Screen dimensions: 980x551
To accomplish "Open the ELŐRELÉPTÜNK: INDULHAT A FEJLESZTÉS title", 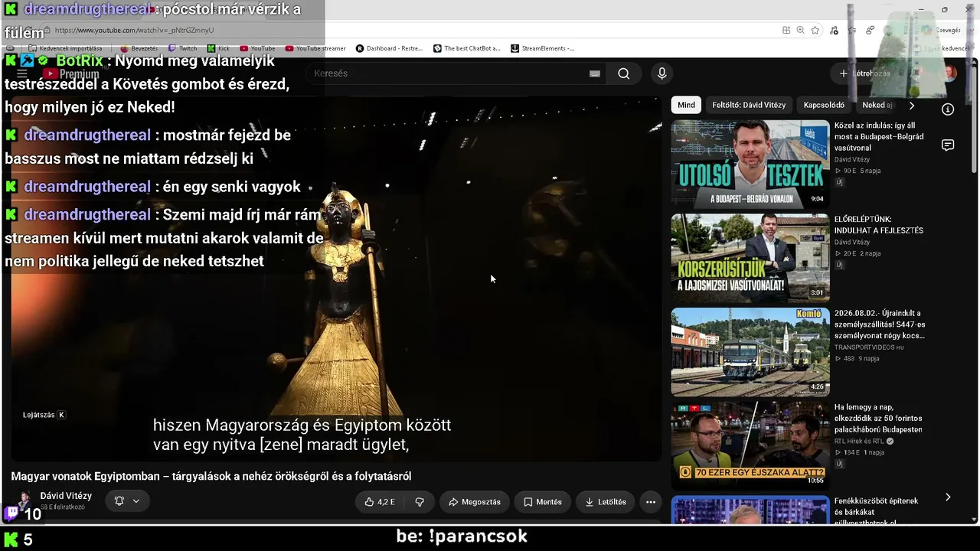I will pyautogui.click(x=879, y=225).
